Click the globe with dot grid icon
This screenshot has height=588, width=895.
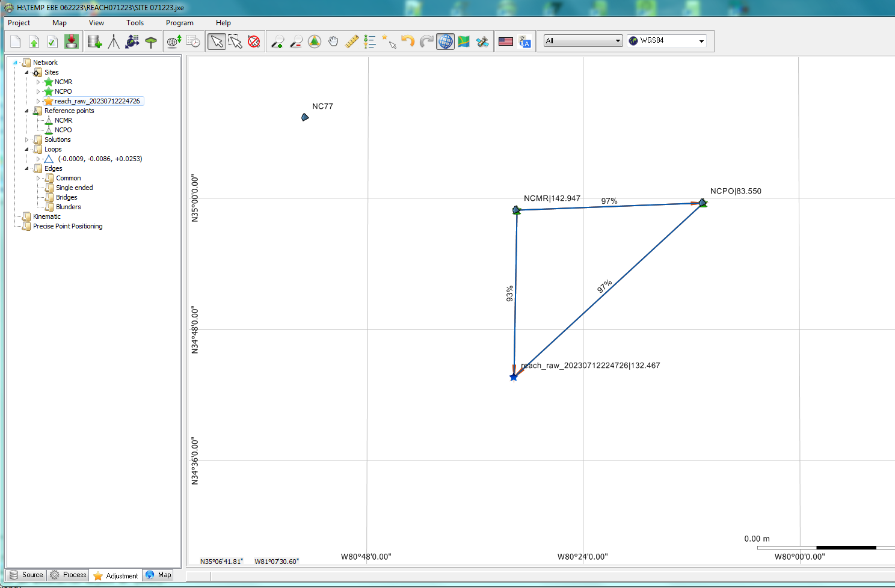point(132,41)
